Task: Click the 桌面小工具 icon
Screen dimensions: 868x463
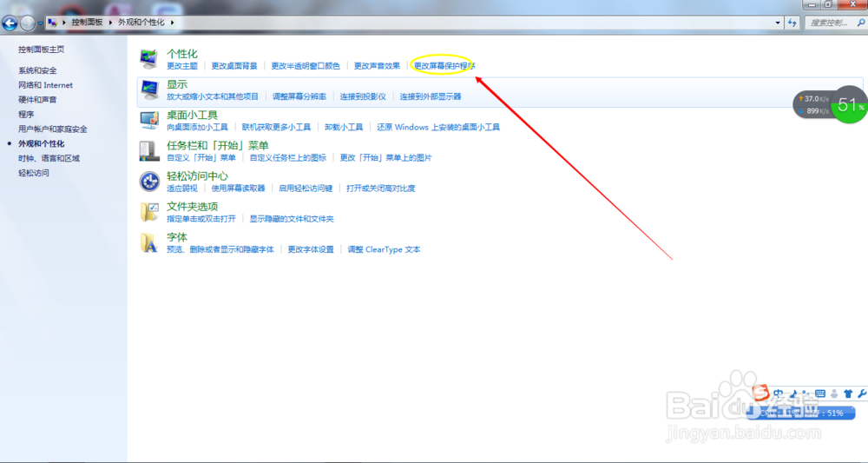Action: pyautogui.click(x=149, y=120)
